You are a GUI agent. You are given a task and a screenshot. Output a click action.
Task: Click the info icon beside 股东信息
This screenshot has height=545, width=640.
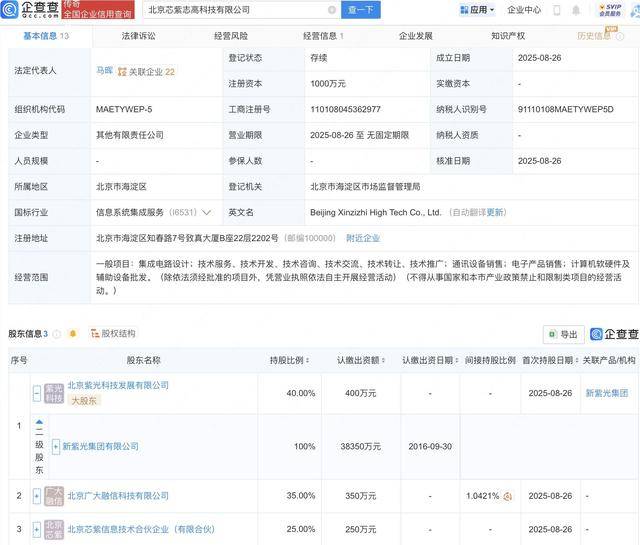pos(57,334)
